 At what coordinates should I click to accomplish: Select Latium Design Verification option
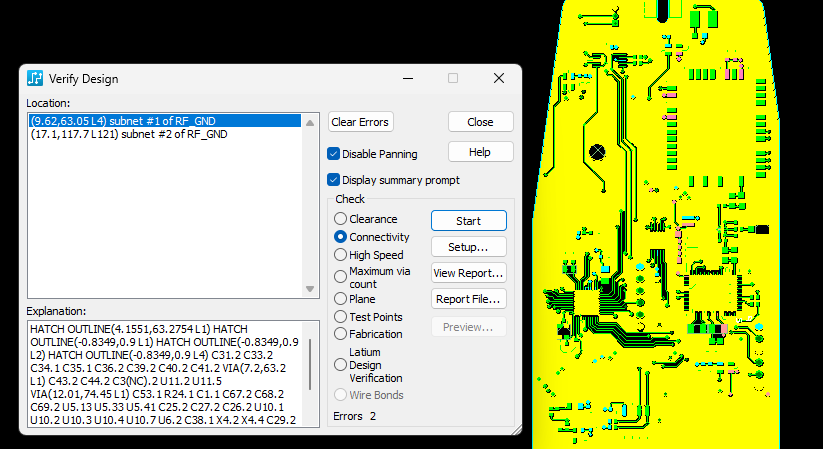341,365
